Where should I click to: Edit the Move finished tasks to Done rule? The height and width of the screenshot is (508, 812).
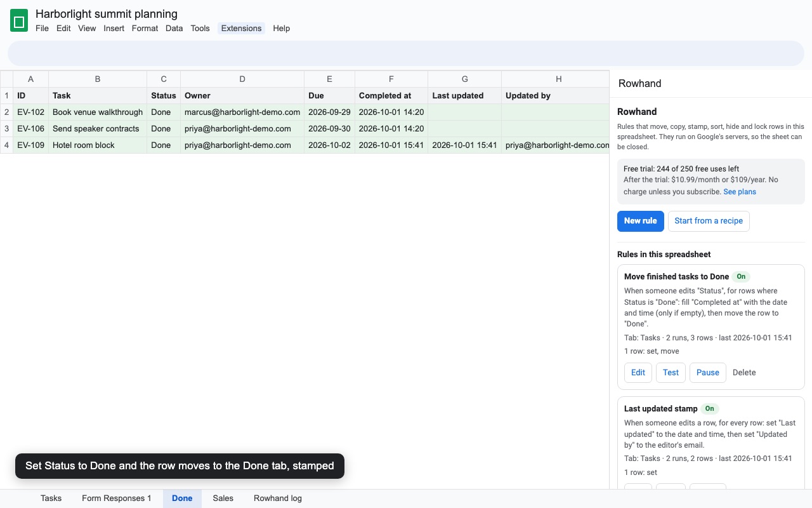pos(638,373)
